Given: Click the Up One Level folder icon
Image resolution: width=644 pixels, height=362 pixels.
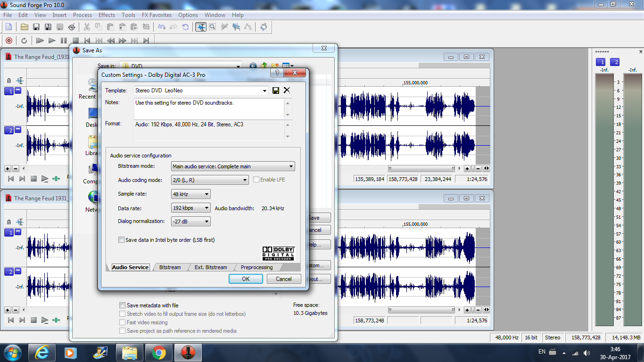Looking at the screenshot, I should [x=264, y=66].
